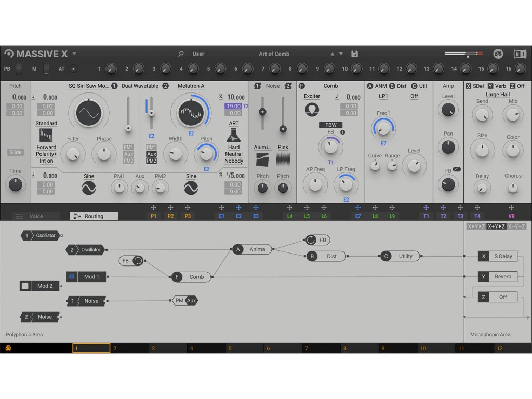The height and width of the screenshot is (399, 532).
Task: Open the T2 tracker tab
Action: (443, 216)
